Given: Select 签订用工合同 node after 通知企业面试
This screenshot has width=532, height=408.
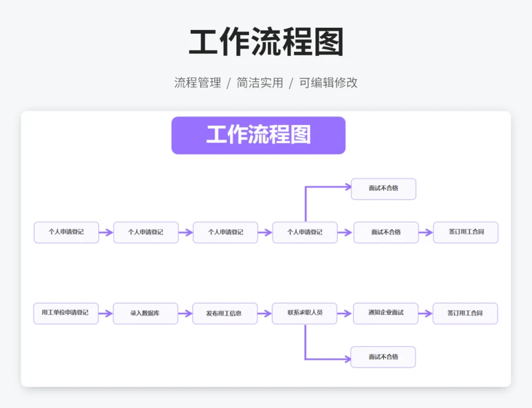Looking at the screenshot, I should coord(465,313).
